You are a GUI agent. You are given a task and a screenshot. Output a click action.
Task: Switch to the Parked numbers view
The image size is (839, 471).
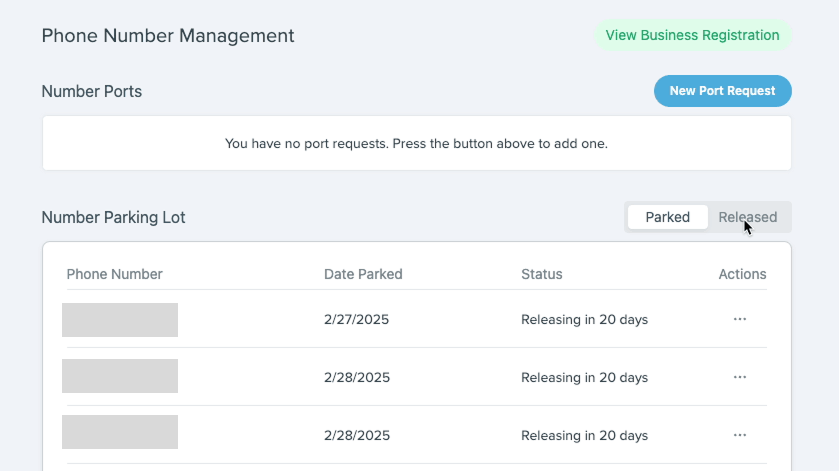(667, 217)
